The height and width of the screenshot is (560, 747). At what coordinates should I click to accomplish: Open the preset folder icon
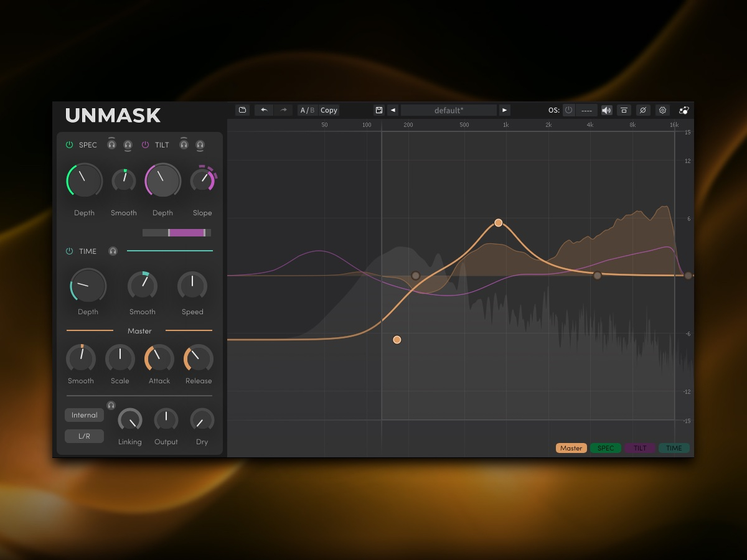coord(243,110)
